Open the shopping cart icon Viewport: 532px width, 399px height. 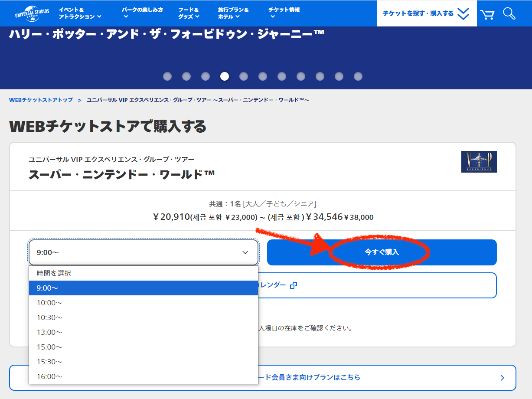(487, 14)
